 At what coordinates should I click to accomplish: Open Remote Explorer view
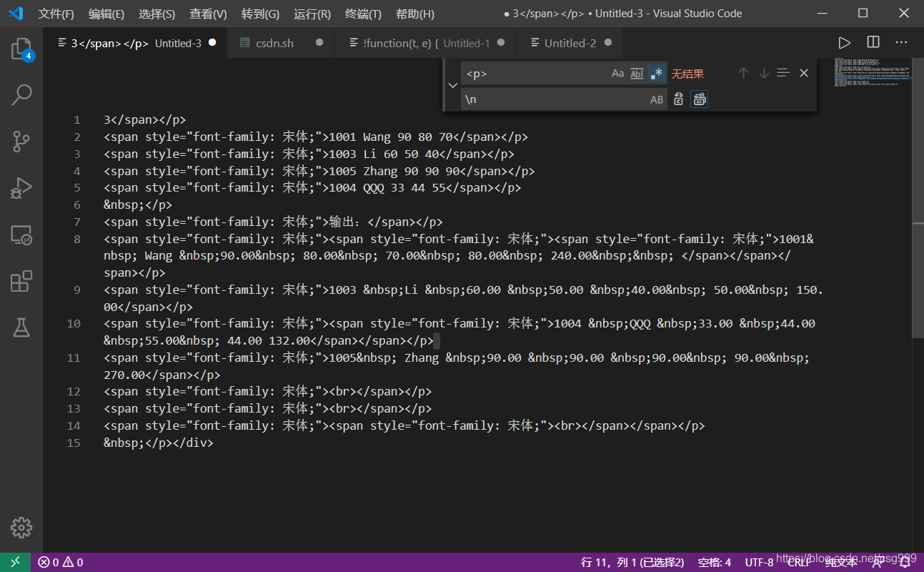coord(21,235)
